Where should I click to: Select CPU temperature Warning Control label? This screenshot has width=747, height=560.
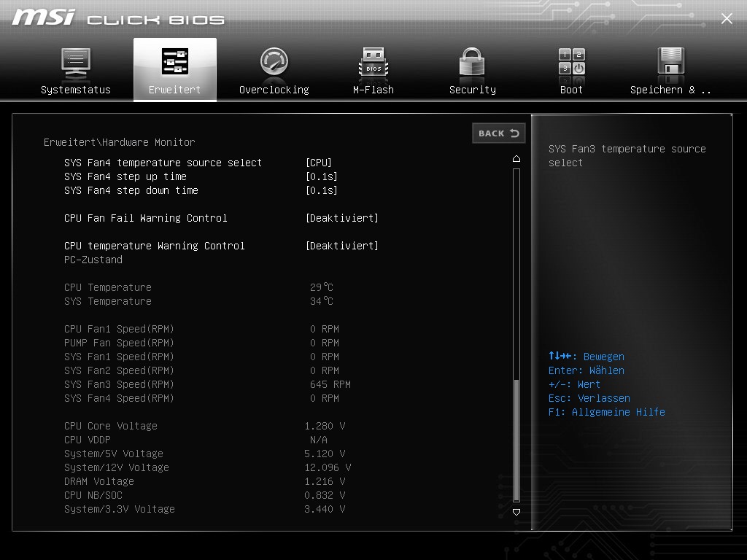pos(155,246)
